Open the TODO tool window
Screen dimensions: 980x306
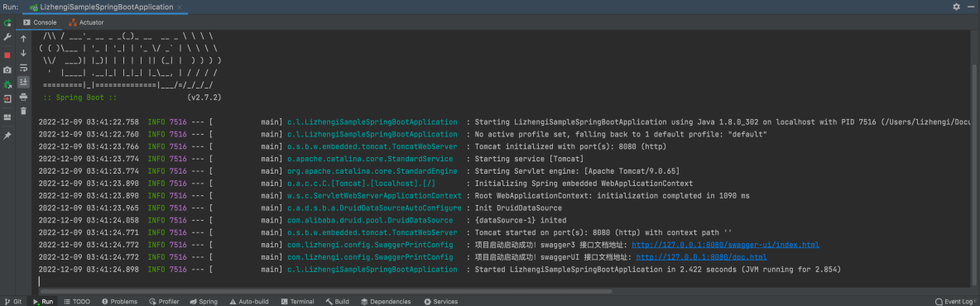click(x=76, y=301)
